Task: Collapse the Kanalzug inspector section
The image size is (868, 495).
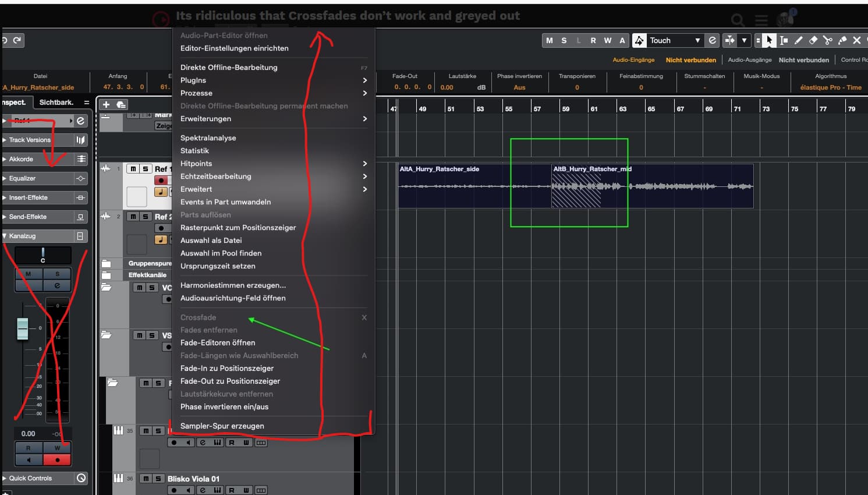Action: pos(5,236)
